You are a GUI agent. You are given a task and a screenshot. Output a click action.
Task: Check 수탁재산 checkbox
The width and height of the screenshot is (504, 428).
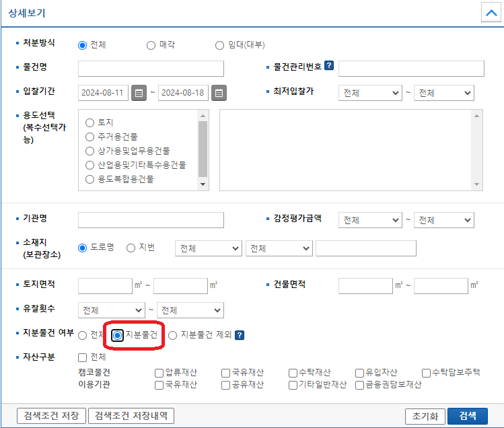tap(293, 373)
